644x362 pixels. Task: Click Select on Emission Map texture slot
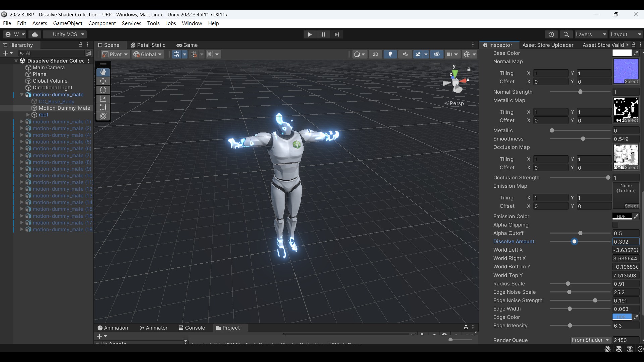(631, 206)
